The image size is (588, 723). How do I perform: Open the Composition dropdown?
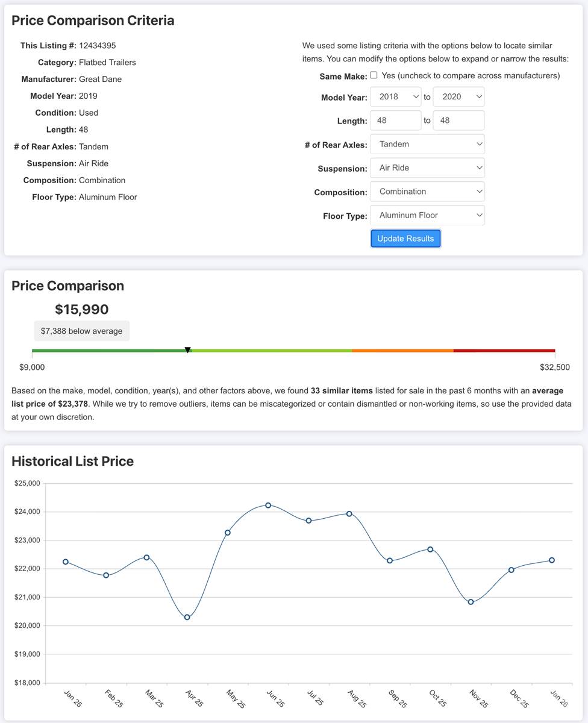(x=427, y=192)
